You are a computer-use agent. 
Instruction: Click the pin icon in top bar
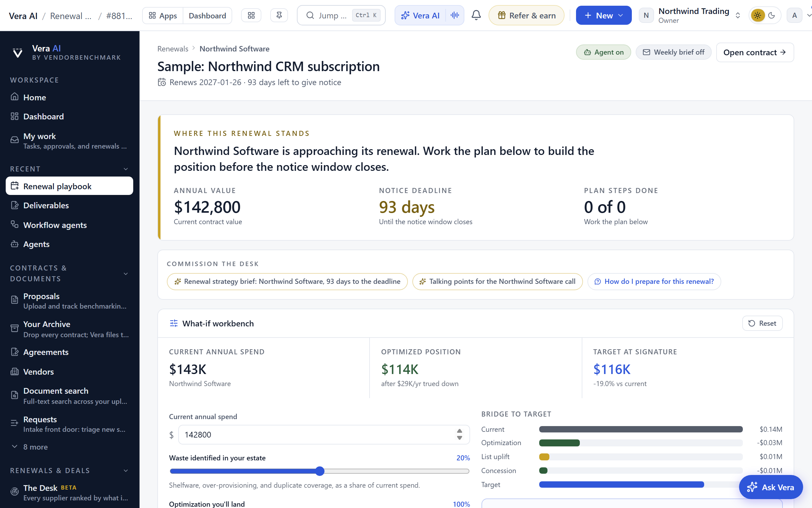(x=279, y=16)
